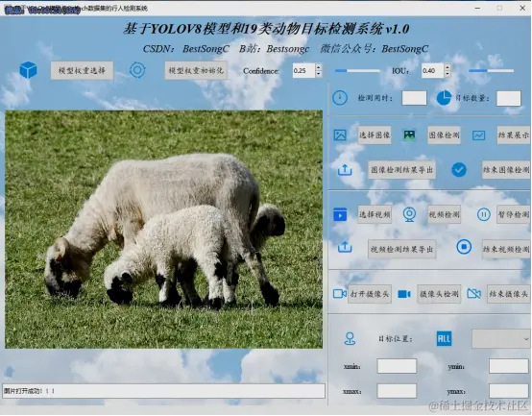532x416 pixels.
Task: Click the crossed-out camera icon
Action: pyautogui.click(x=474, y=294)
